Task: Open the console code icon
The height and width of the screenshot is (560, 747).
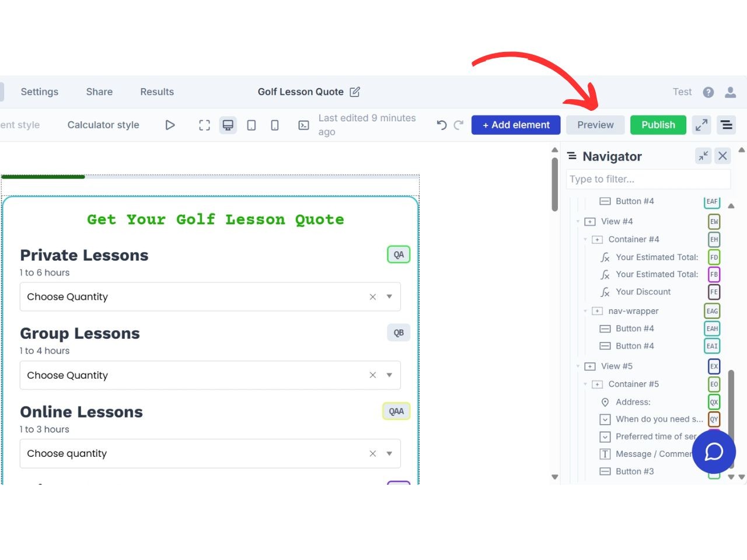Action: [x=303, y=125]
